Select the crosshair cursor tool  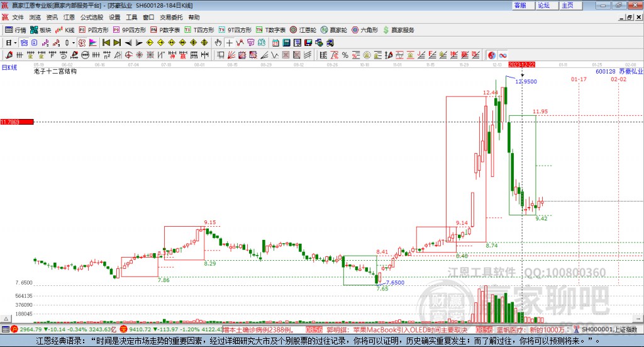(229, 43)
